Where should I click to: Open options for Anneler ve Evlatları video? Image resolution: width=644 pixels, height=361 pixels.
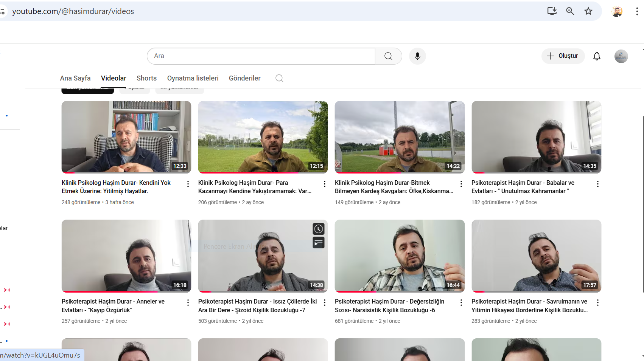(188, 302)
